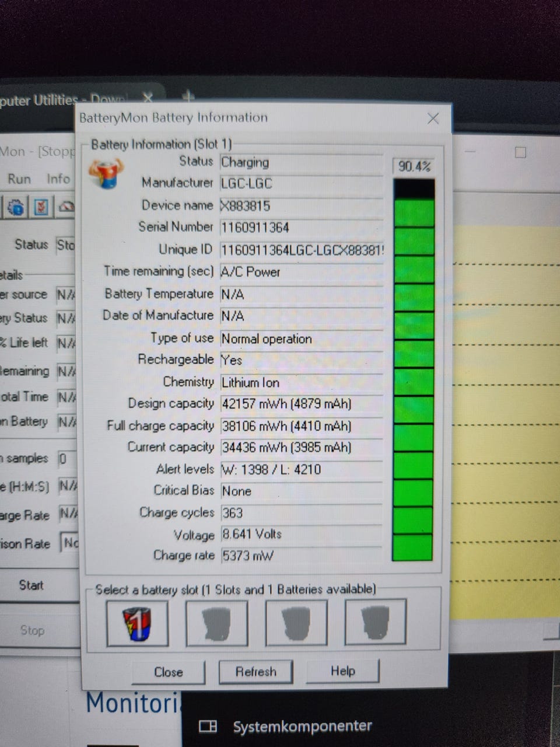Click the Device name value X883815
The width and height of the screenshot is (560, 747).
(301, 205)
